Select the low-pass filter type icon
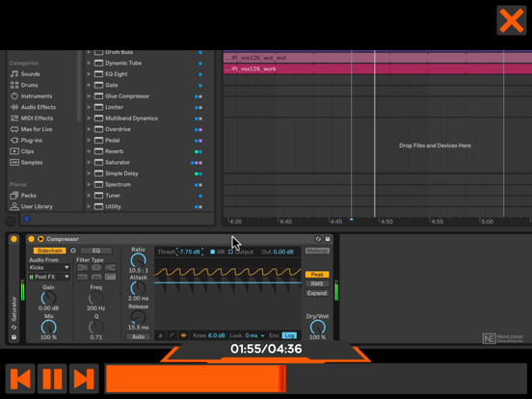The height and width of the screenshot is (399, 532). [x=82, y=277]
